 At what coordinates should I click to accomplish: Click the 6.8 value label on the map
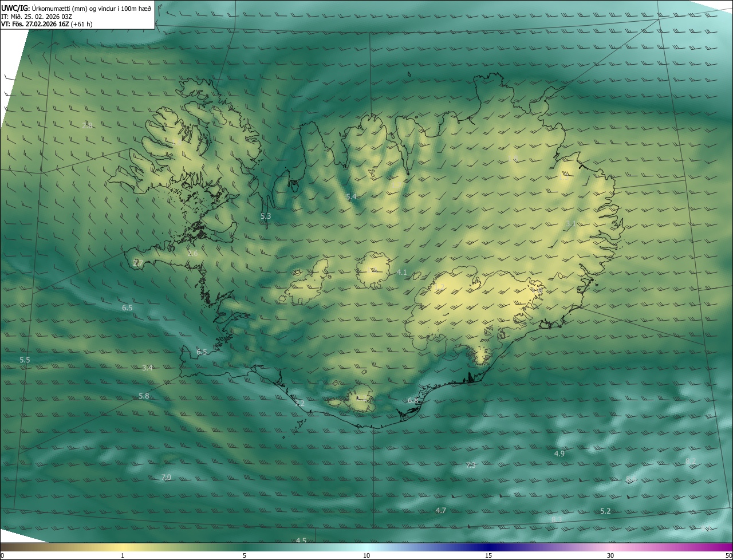(x=412, y=401)
